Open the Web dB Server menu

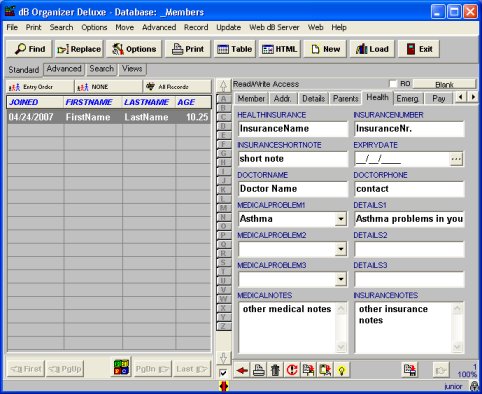pyautogui.click(x=274, y=27)
